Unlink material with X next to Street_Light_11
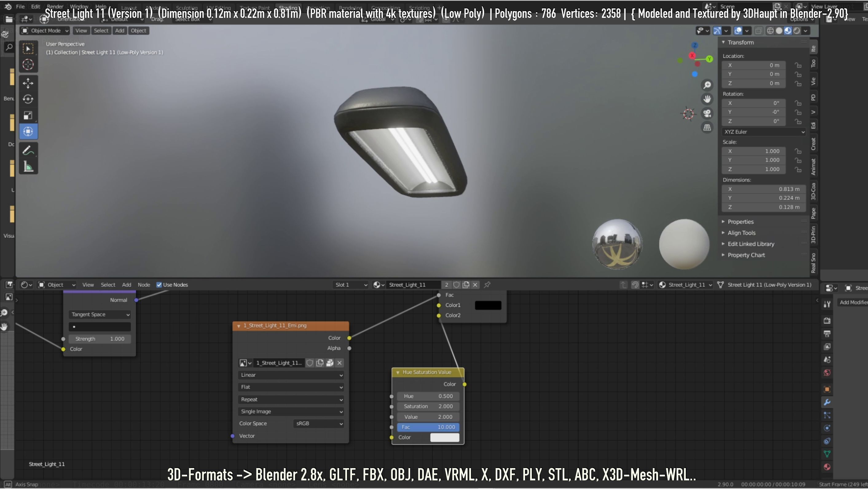The height and width of the screenshot is (489, 868). pyautogui.click(x=475, y=284)
